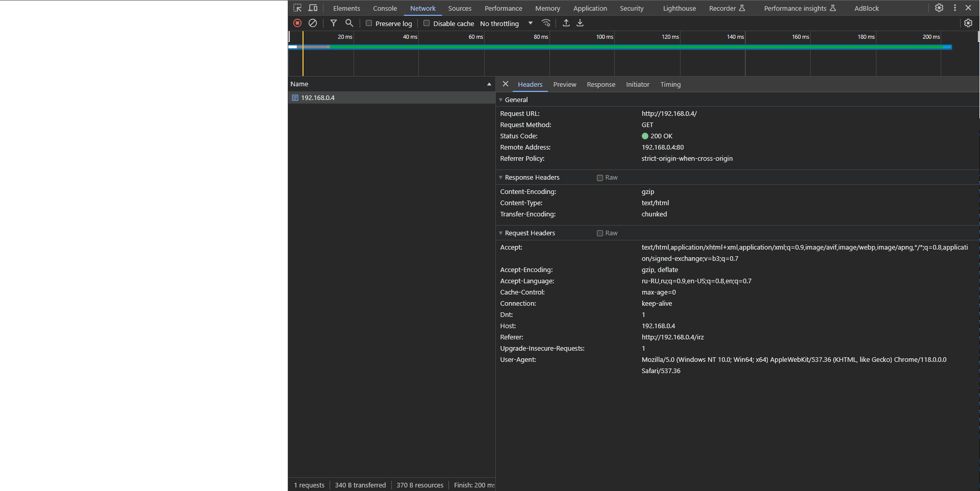This screenshot has width=980, height=491.
Task: Open the Sources tab
Action: point(460,8)
